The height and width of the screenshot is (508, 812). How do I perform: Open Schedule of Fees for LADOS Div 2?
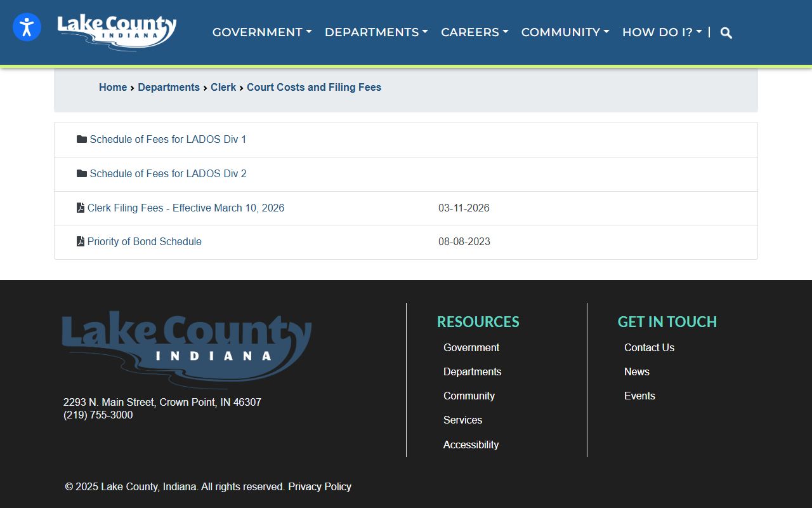click(168, 173)
